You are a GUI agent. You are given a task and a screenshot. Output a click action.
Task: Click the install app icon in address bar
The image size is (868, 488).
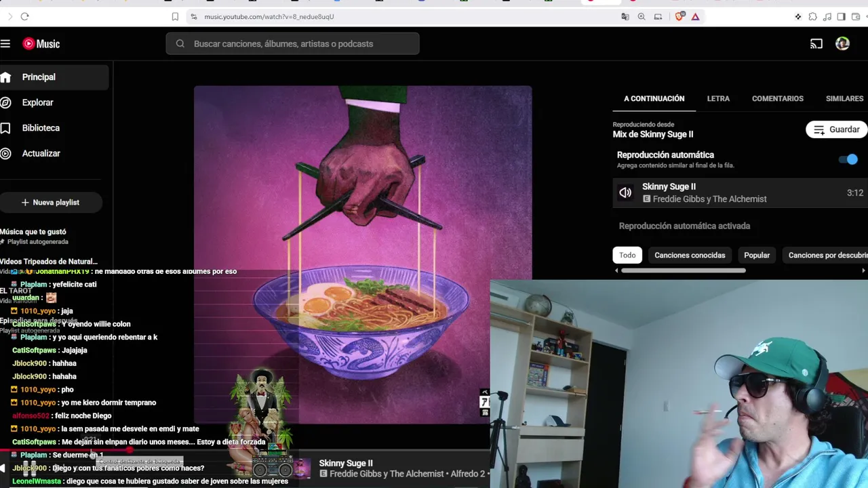coord(658,16)
